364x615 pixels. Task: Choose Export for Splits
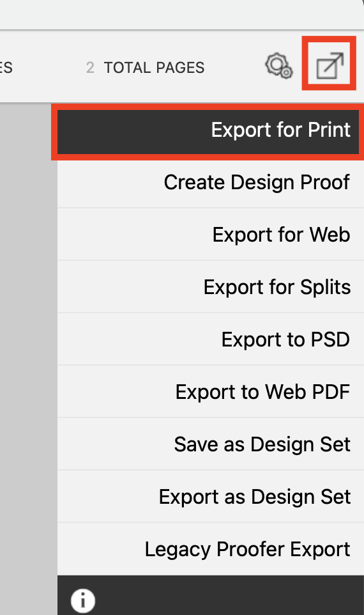click(211, 286)
